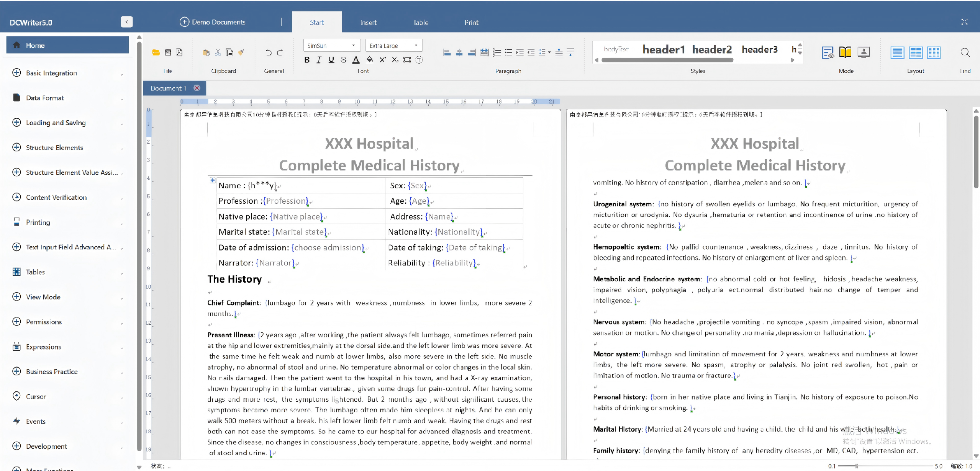The width and height of the screenshot is (980, 471).
Task: Switch to the Table ribbon tab
Action: 421,23
